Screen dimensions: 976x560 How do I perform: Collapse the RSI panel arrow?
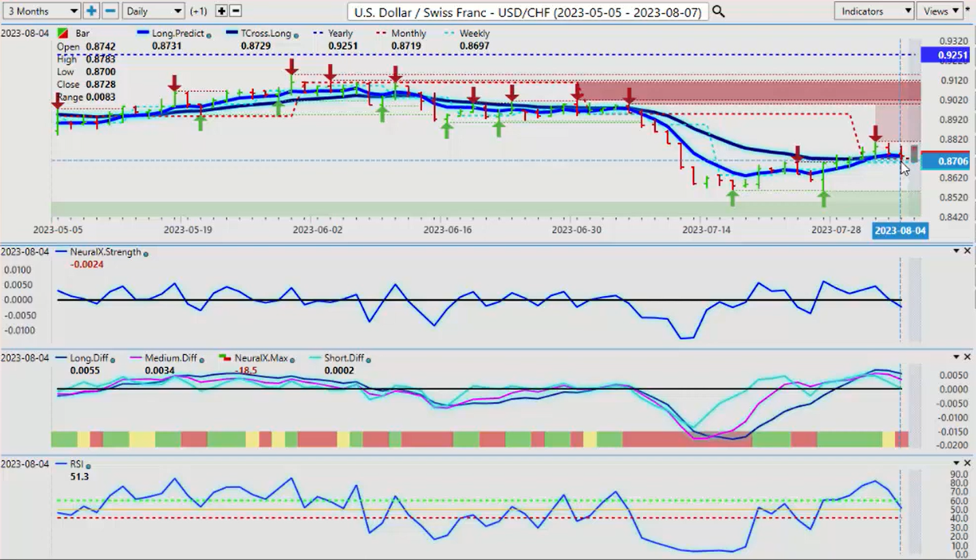(x=956, y=463)
